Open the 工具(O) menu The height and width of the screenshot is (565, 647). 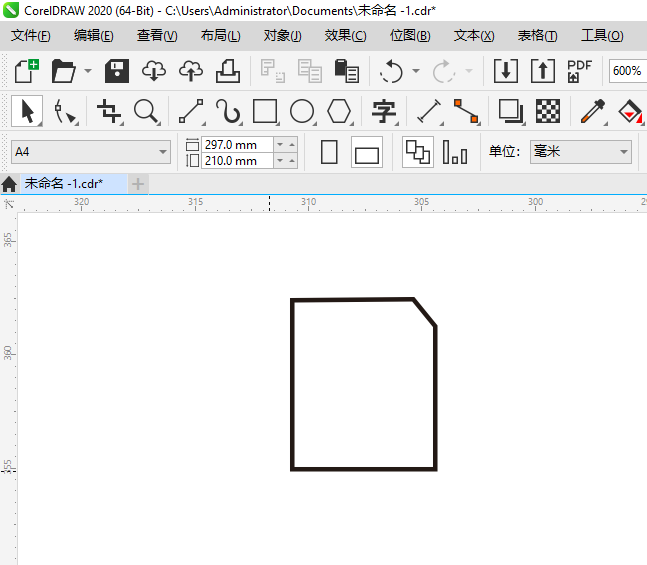click(x=602, y=36)
